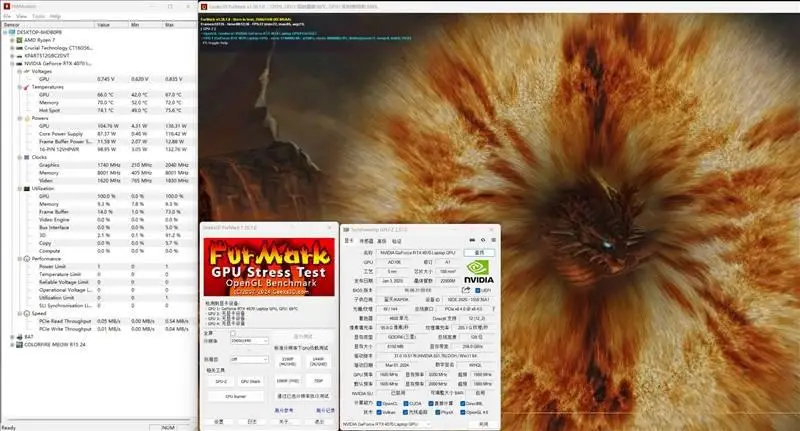This screenshot has height=431, width=800.
Task: Click the Temperatures thermometer icon in the sensor tree
Action: (25, 87)
